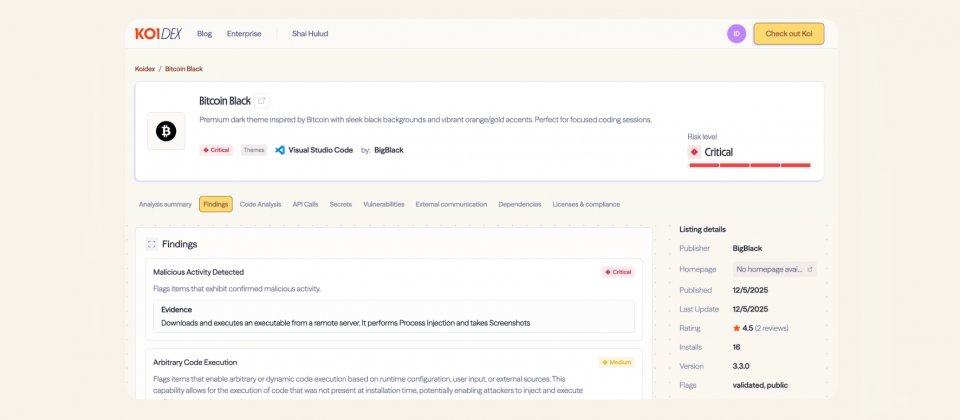Open the Code Analysis tab
Viewport: 960px width, 420px height.
click(260, 204)
